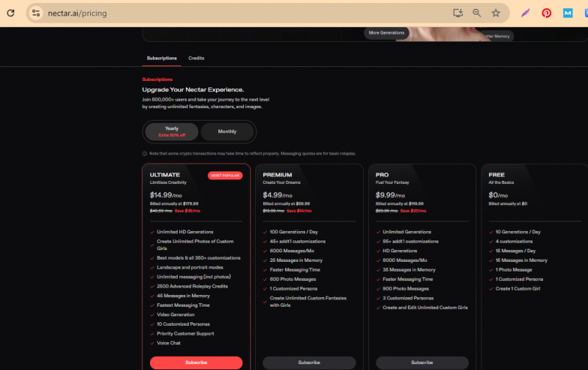Image resolution: width=588 pixels, height=370 pixels.
Task: Subscribe to the Premium plan
Action: click(x=309, y=363)
